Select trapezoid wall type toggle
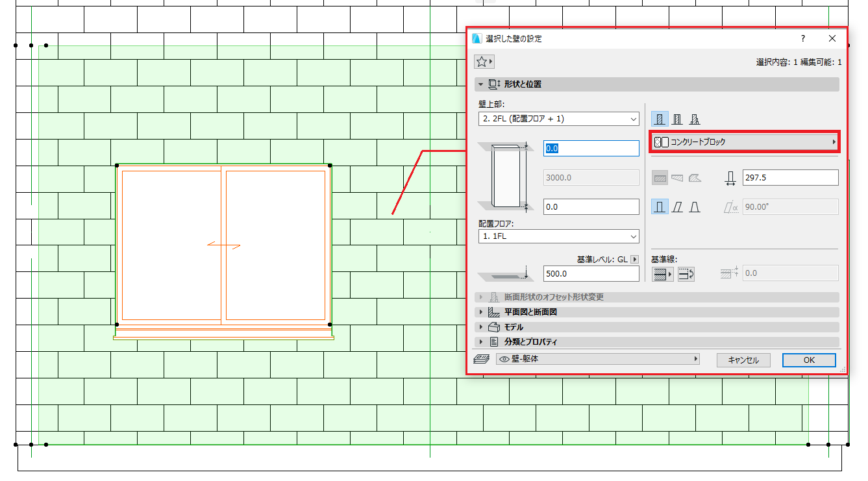The height and width of the screenshot is (481, 868). click(x=677, y=177)
